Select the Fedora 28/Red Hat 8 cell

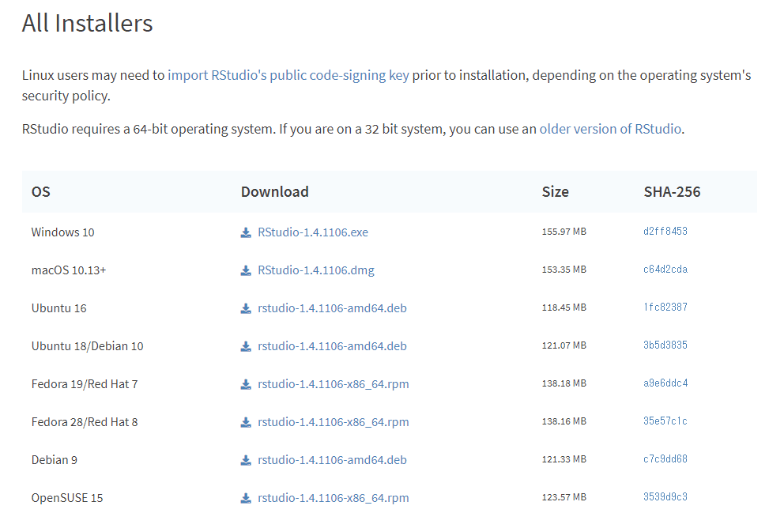point(85,422)
